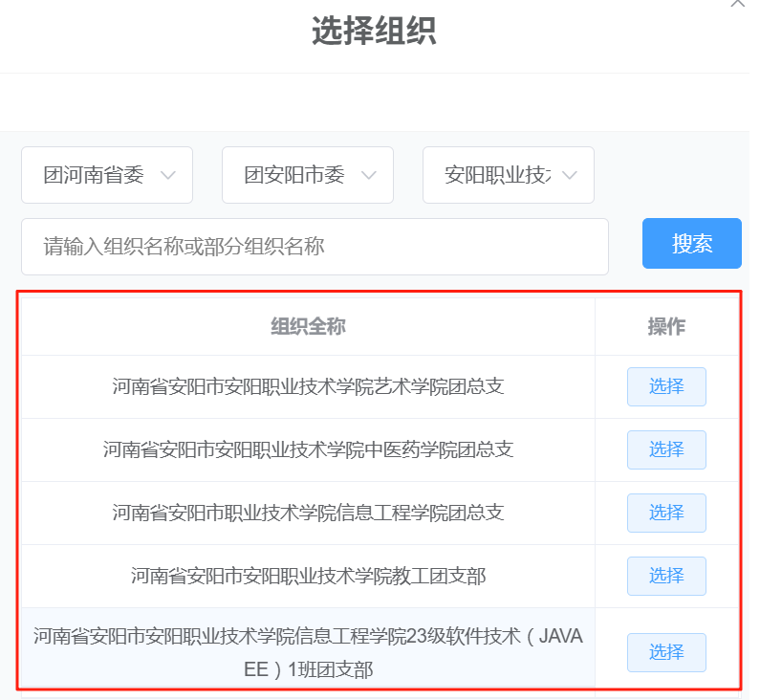Choose 中医药学院团总支 via its 选择 button
The image size is (760, 700).
666,450
